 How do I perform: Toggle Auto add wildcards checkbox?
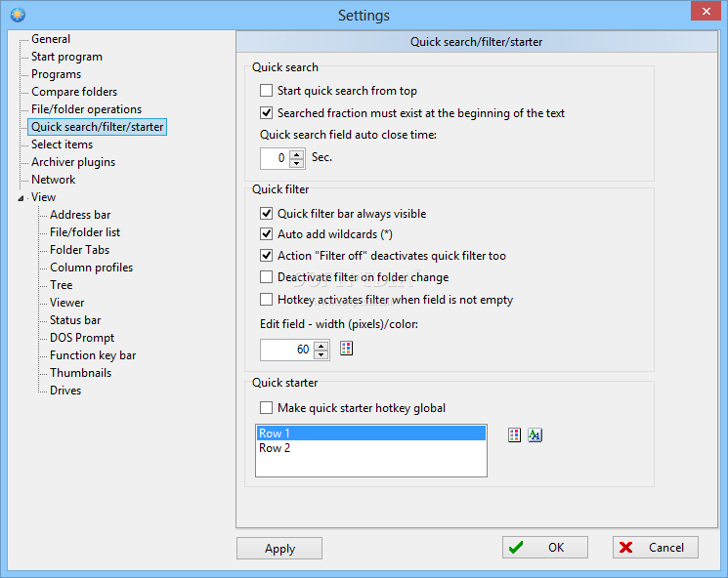pyautogui.click(x=266, y=233)
